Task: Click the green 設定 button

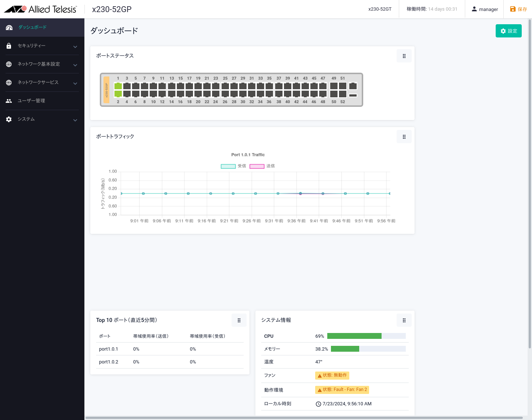Action: tap(509, 31)
